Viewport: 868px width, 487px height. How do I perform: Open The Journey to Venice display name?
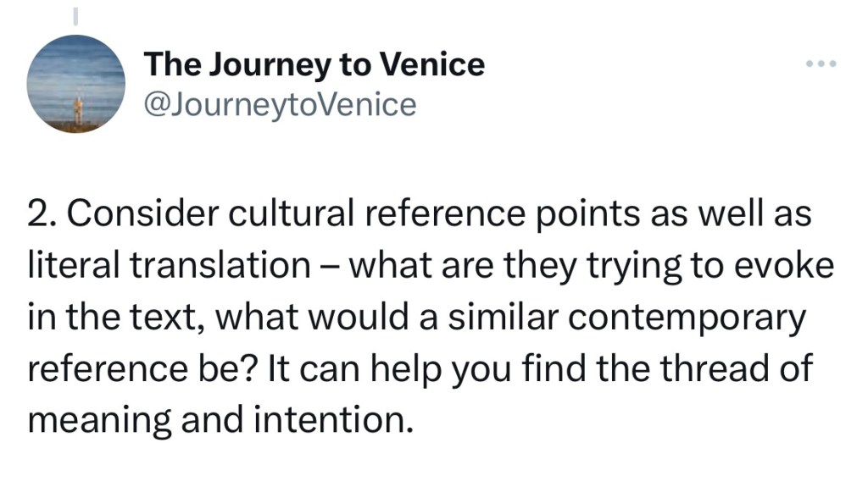[314, 65]
